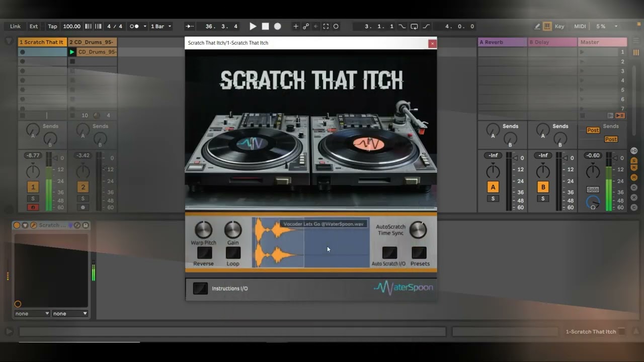Click the Vocoder Lets Go waveform display

[x=311, y=243]
